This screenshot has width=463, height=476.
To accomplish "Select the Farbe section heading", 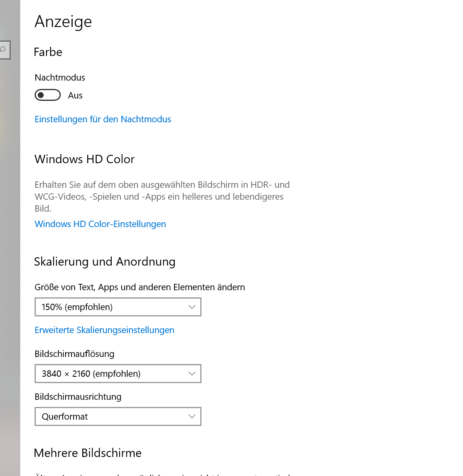I will [x=48, y=52].
